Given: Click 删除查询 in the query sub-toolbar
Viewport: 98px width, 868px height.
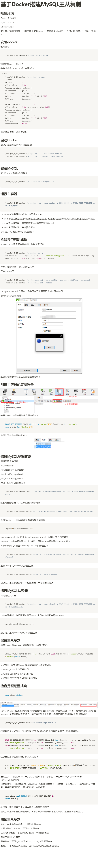Looking at the screenshot, I should pyautogui.click(x=67, y=401).
